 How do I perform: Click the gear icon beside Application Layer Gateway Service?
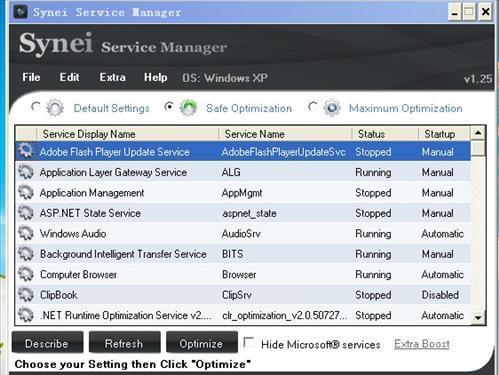pyautogui.click(x=26, y=172)
